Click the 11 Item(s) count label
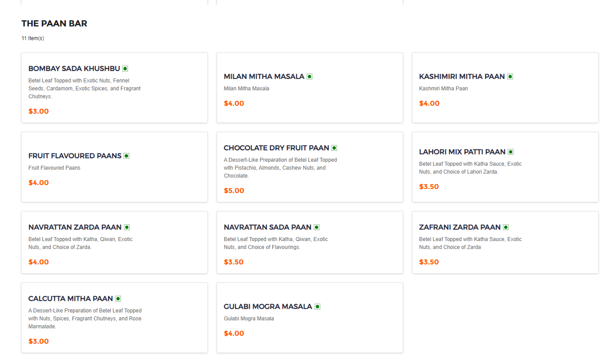 [33, 38]
